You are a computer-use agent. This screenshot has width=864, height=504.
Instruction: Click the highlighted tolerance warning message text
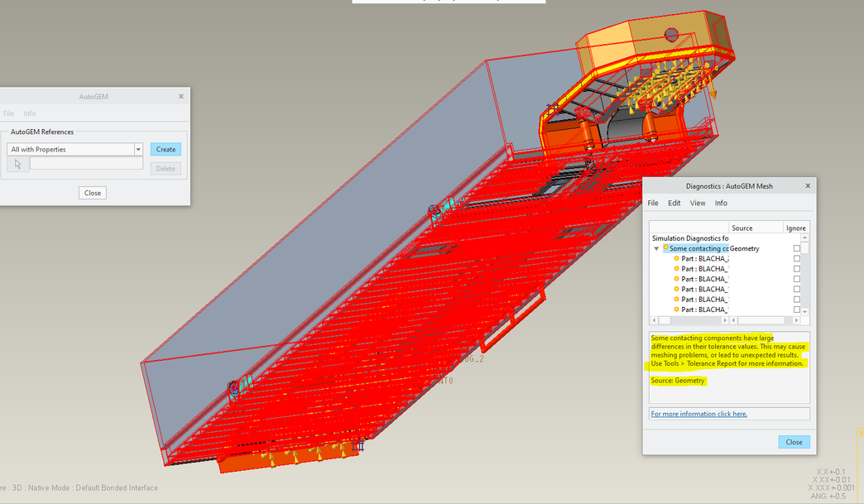tap(728, 351)
